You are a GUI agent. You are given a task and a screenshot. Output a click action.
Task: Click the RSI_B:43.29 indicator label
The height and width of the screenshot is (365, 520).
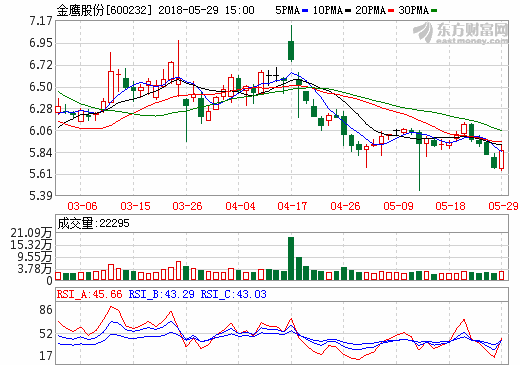pyautogui.click(x=162, y=294)
